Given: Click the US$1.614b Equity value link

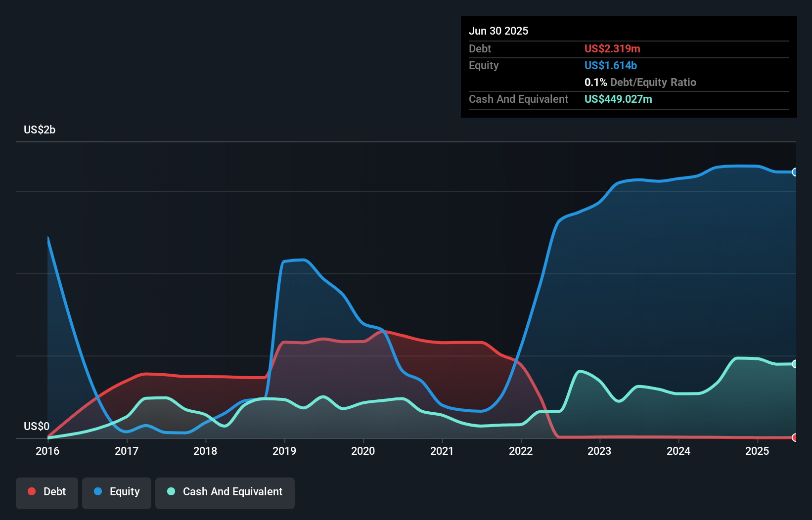Looking at the screenshot, I should (x=610, y=65).
